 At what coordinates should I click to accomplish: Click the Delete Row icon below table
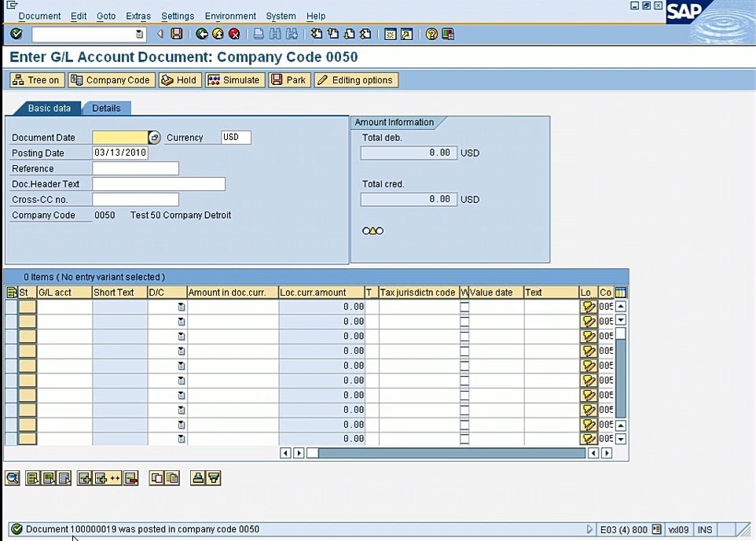click(131, 478)
